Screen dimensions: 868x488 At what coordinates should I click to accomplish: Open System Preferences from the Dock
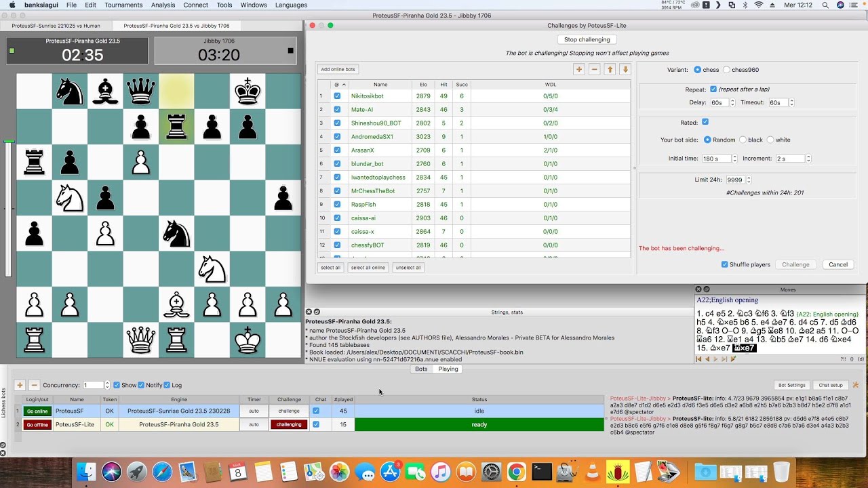tap(491, 472)
